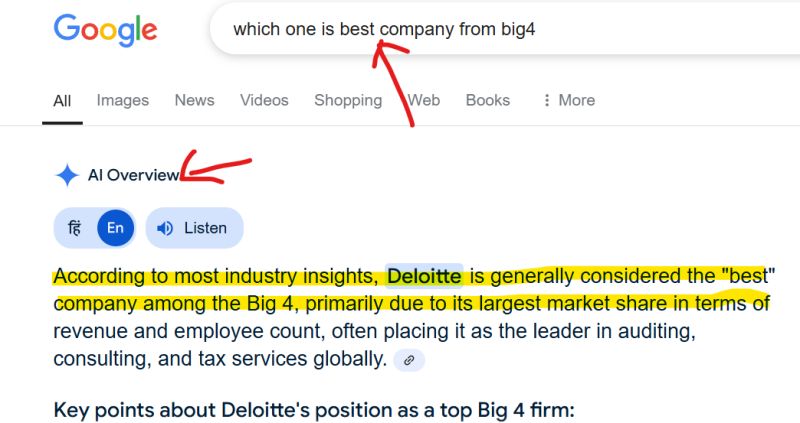This screenshot has height=423, width=800.
Task: Select the Web tab
Action: (423, 100)
